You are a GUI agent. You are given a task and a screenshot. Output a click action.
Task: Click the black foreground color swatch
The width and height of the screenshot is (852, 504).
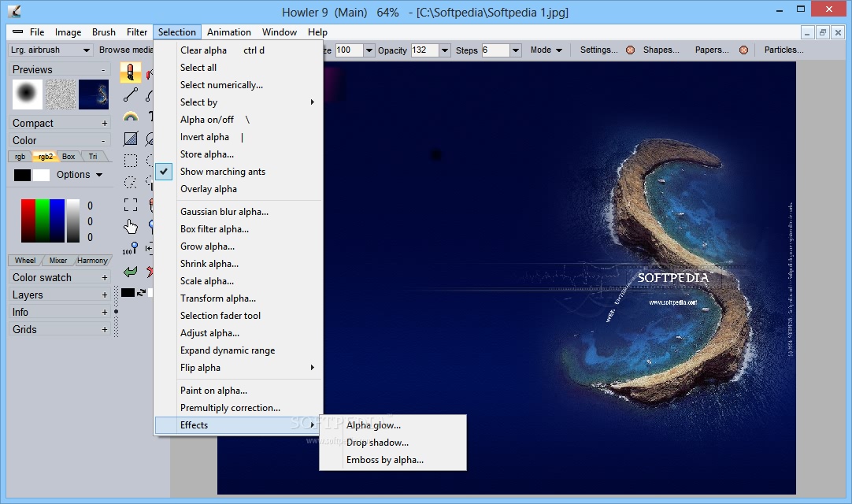tap(22, 175)
